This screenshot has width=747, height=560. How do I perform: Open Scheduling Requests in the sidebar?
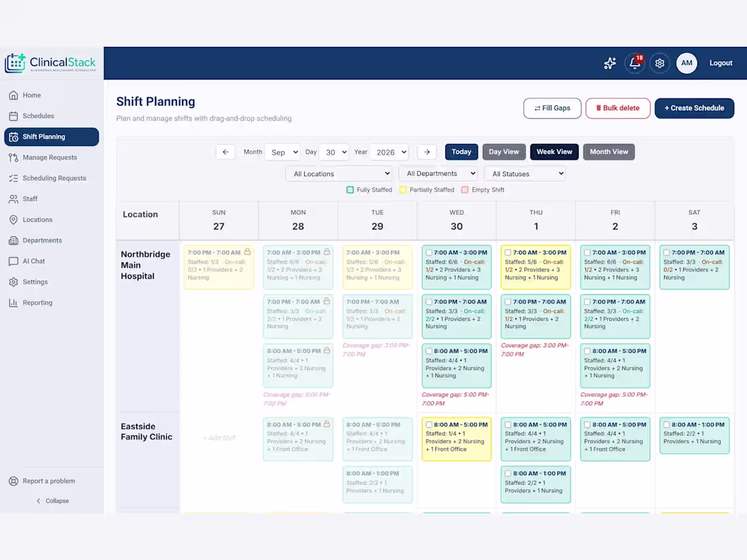pos(52,178)
